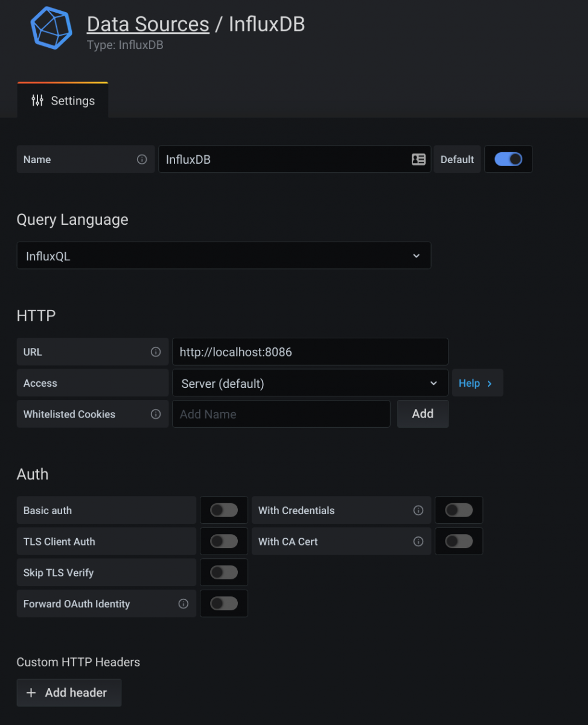Expand the Help section for Access
The height and width of the screenshot is (725, 588).
(x=476, y=383)
